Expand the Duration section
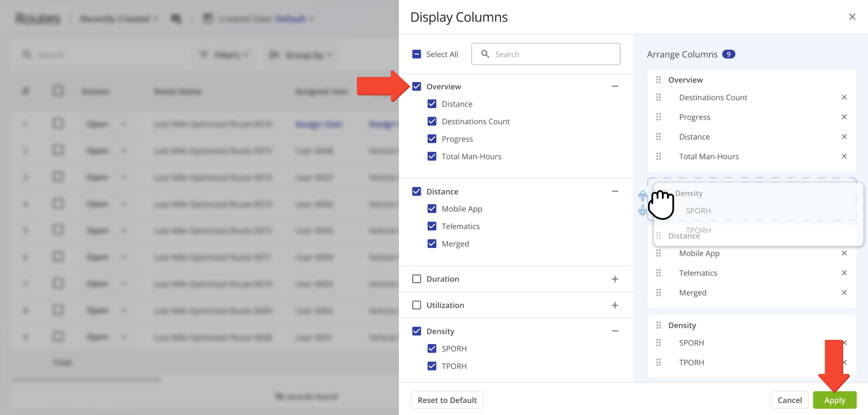 click(615, 279)
